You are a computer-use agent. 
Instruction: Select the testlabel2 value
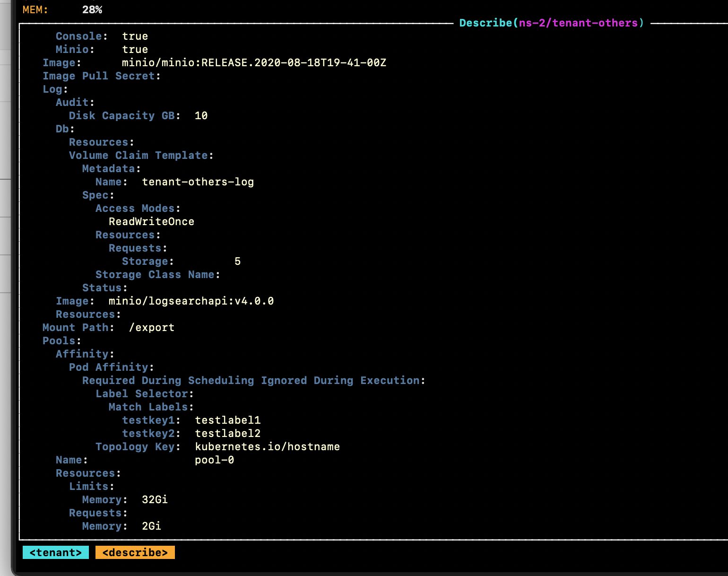click(x=228, y=433)
